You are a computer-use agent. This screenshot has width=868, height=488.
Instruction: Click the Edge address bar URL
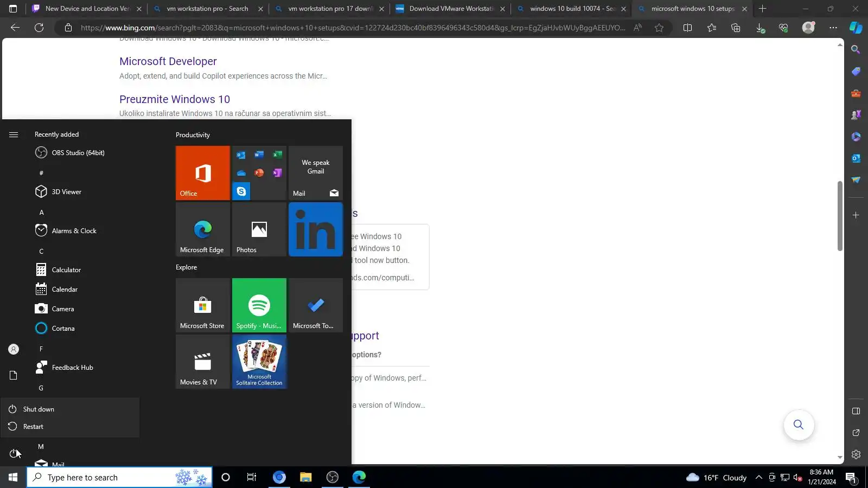click(353, 28)
